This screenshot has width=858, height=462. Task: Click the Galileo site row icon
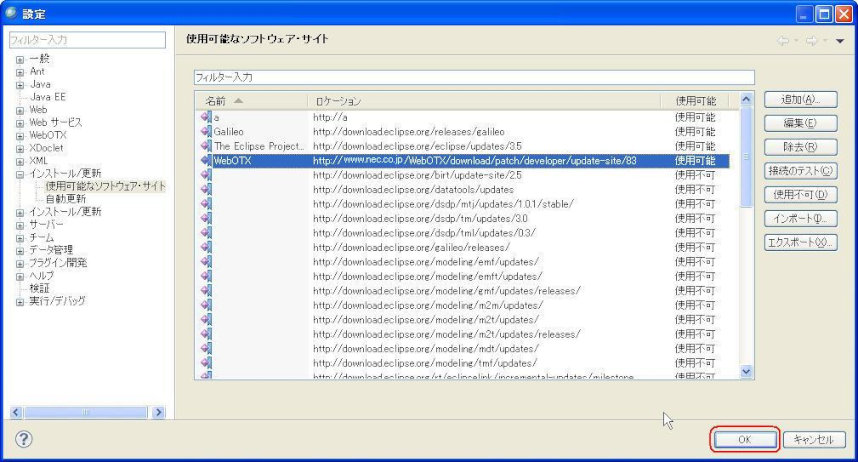tap(206, 131)
